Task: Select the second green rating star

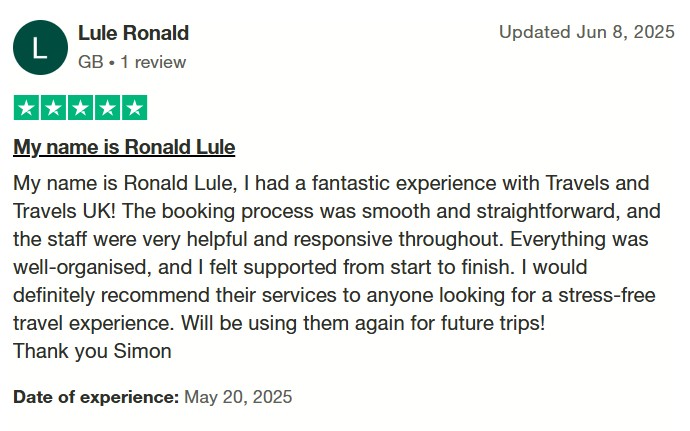Action: click(x=54, y=108)
